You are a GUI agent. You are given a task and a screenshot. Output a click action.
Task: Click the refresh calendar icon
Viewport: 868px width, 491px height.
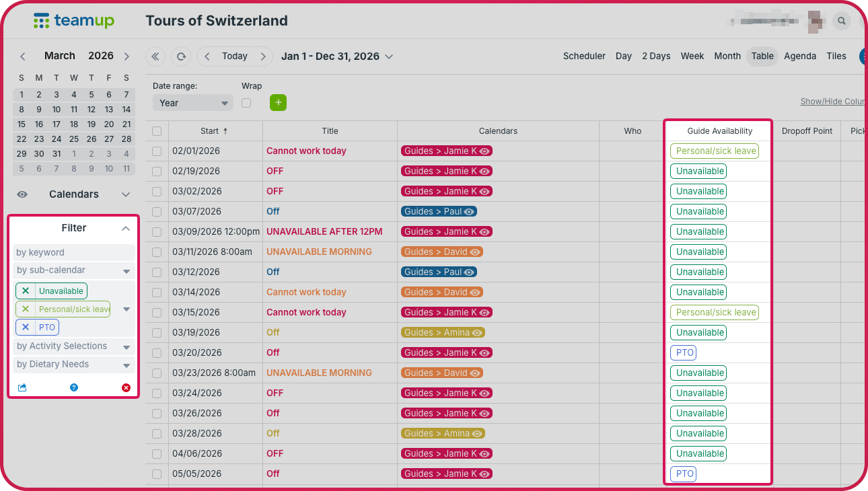181,56
